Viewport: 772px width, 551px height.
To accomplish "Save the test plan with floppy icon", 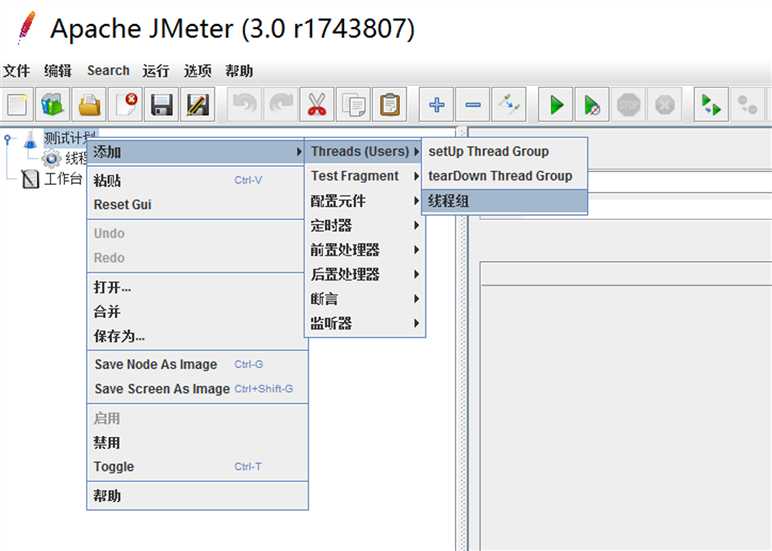I will (x=161, y=104).
